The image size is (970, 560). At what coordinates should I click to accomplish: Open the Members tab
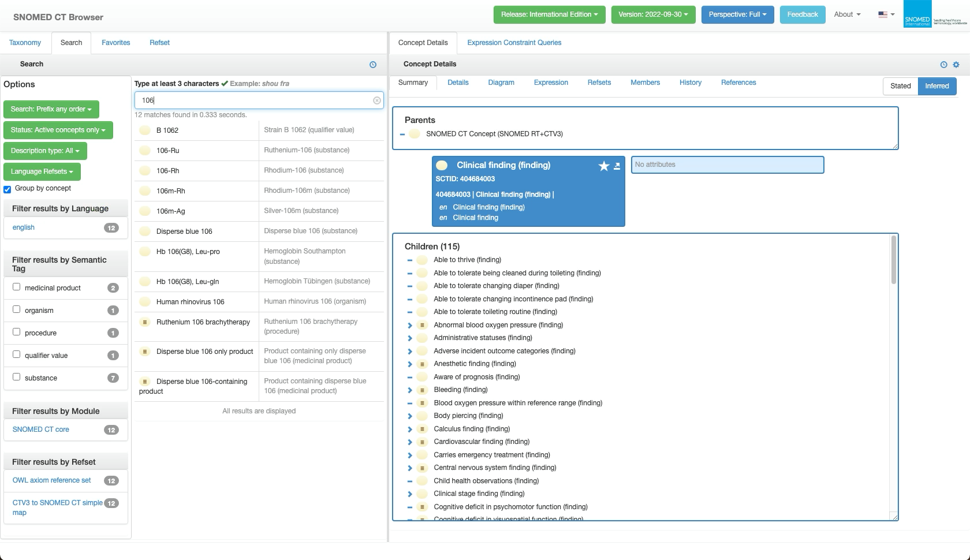pos(645,83)
